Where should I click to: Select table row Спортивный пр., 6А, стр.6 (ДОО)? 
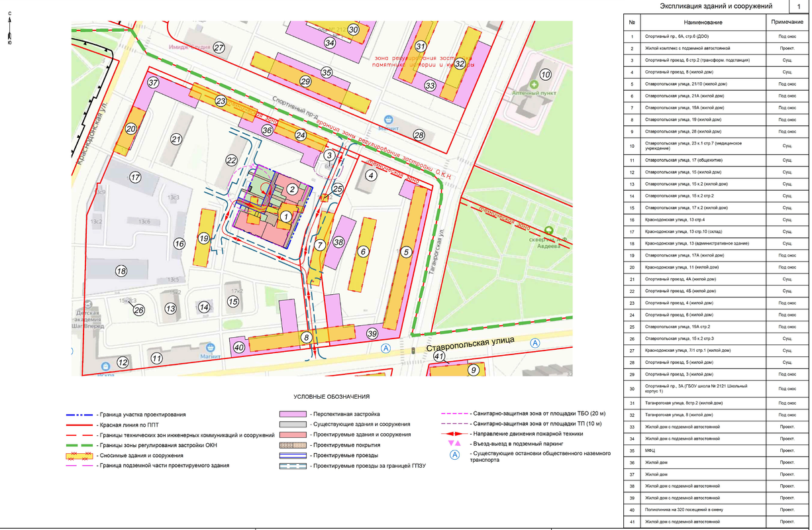(715, 36)
